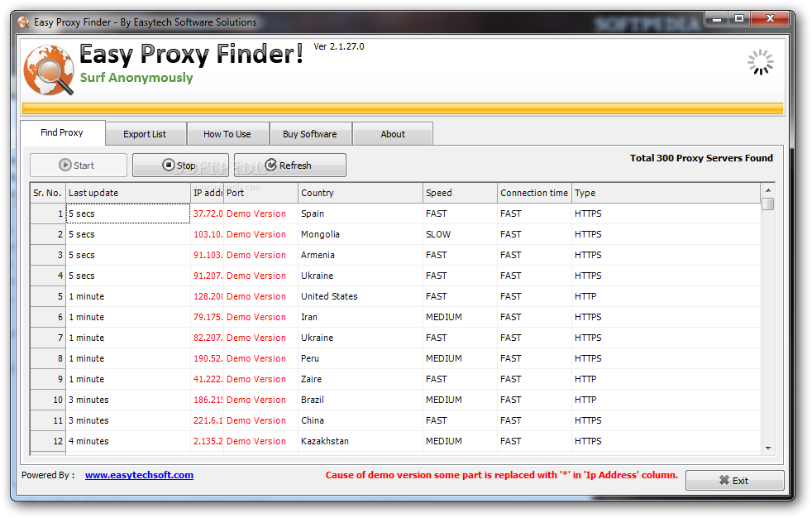Click IP cell 128.20 for United States
The height and width of the screenshot is (518, 812).
[x=208, y=296]
